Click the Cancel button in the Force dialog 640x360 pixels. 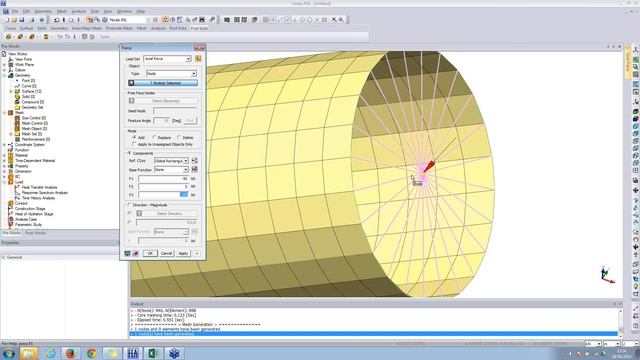pyautogui.click(x=167, y=253)
